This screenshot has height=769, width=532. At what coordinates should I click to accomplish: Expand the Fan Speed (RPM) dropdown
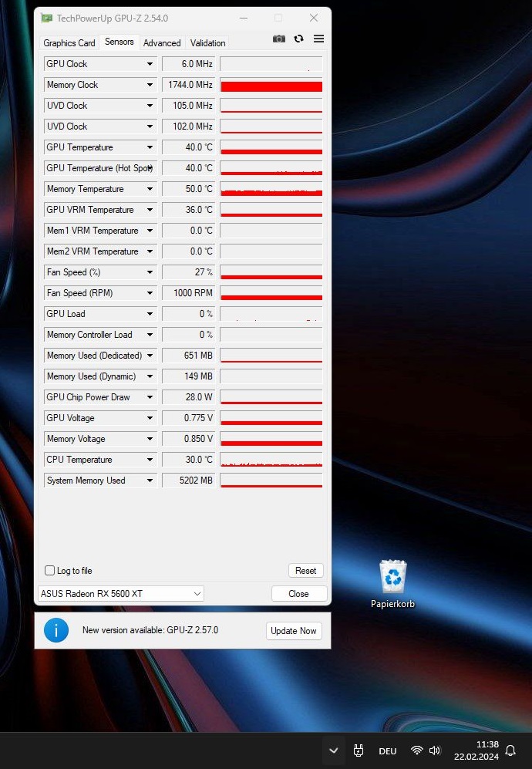[150, 293]
